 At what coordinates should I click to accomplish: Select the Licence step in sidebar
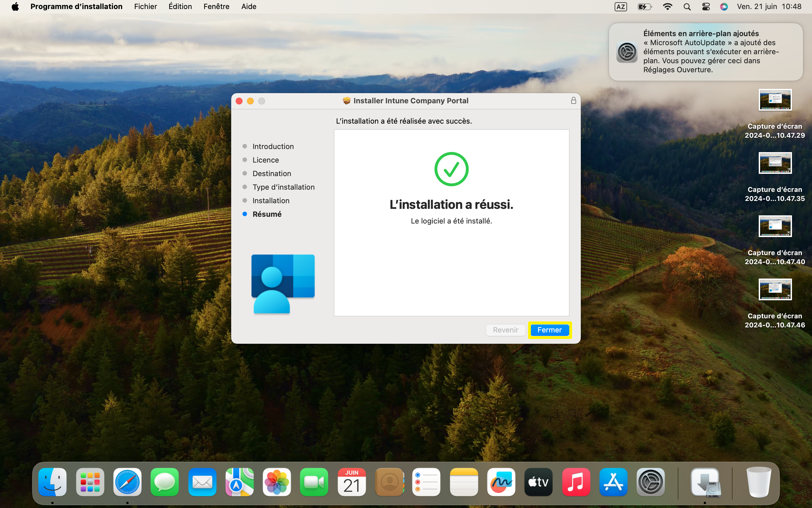pos(265,160)
